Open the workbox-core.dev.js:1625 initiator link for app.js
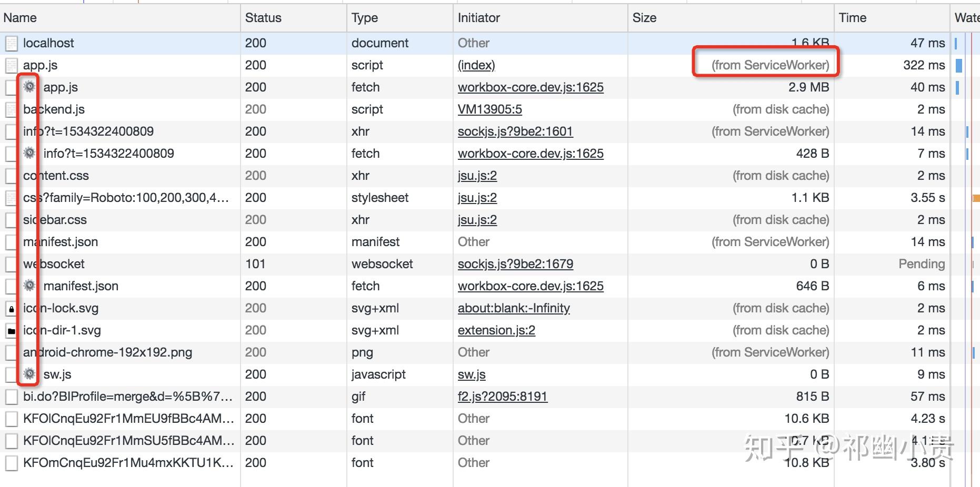This screenshot has width=980, height=487. 531,87
